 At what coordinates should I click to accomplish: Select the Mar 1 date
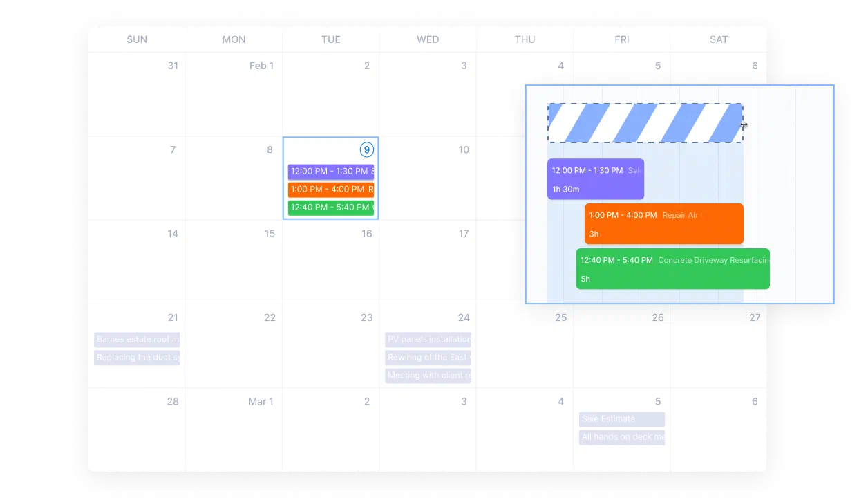point(261,401)
